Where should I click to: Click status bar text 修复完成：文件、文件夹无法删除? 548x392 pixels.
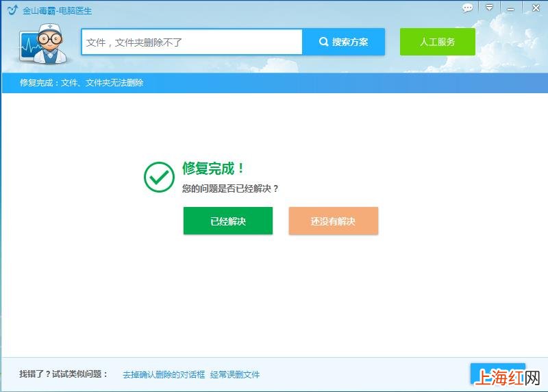tap(82, 83)
